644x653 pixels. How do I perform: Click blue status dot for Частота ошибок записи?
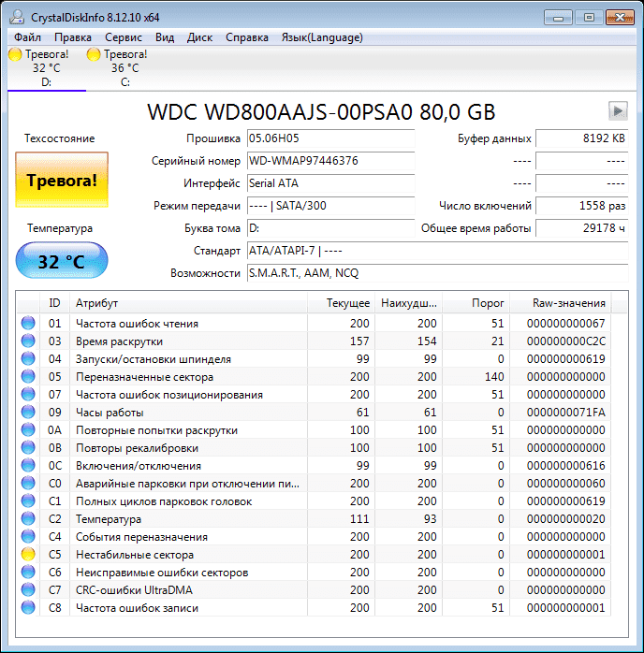tap(28, 607)
